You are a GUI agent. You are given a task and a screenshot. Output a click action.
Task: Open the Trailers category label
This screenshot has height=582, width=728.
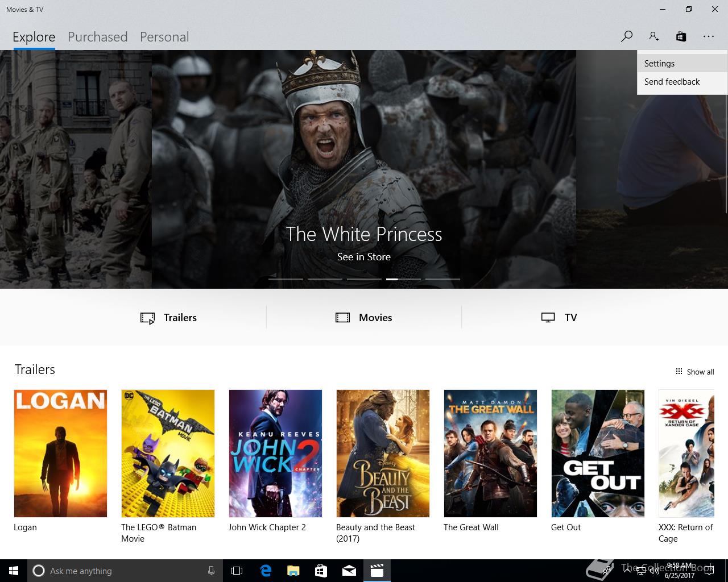pyautogui.click(x=180, y=318)
